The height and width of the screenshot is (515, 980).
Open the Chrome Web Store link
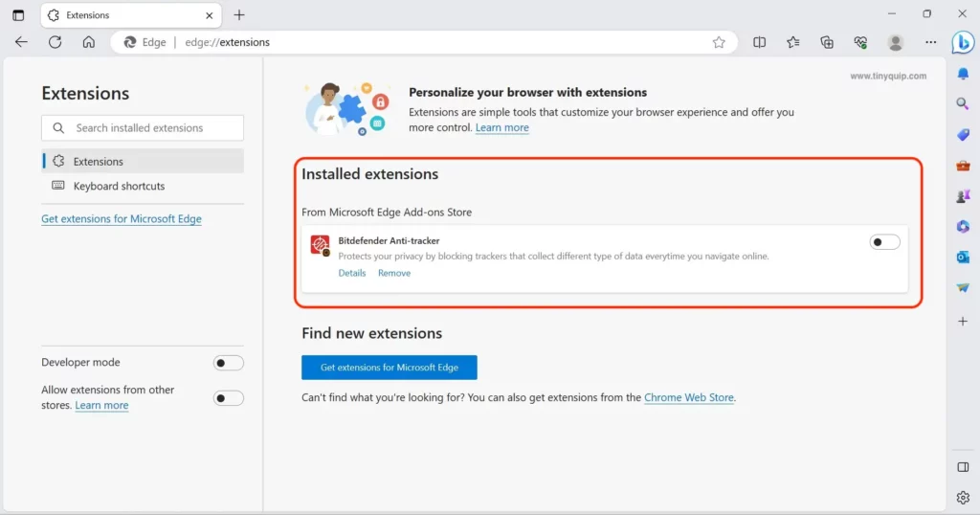click(689, 397)
